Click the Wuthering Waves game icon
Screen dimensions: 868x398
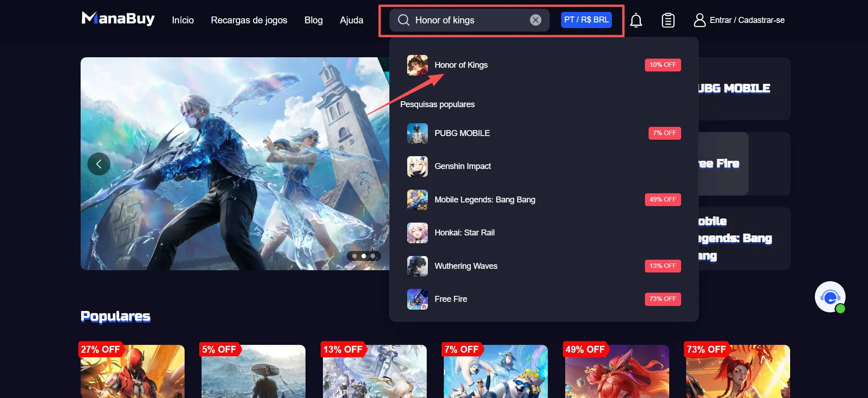[417, 266]
